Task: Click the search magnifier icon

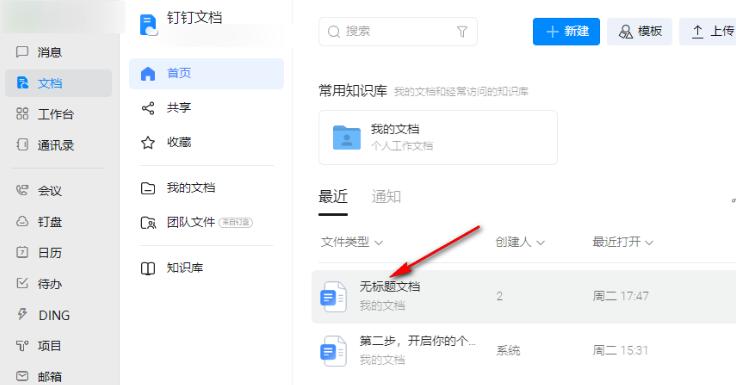Action: click(x=334, y=31)
